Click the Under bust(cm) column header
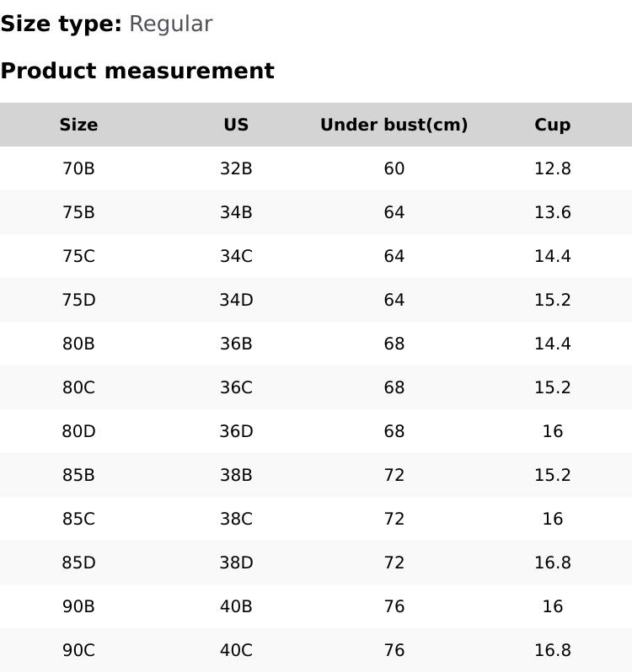632x672 pixels. tap(394, 125)
